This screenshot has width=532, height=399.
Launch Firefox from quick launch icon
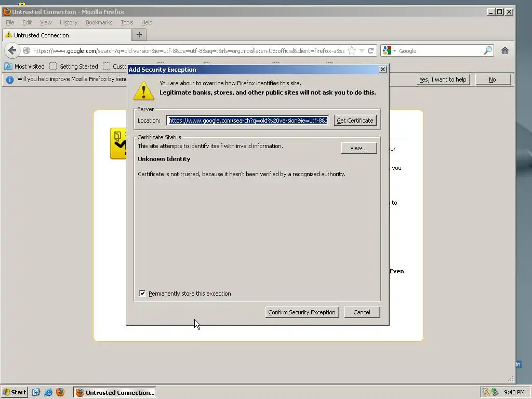(60, 392)
